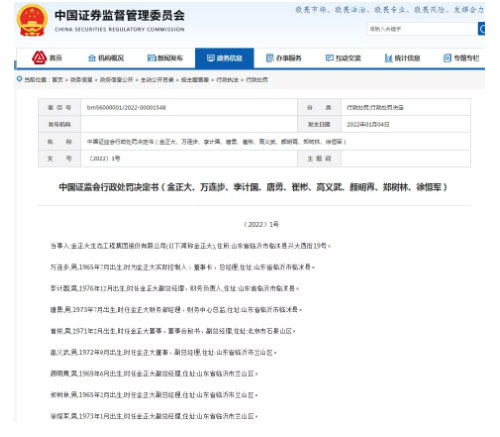Image resolution: width=500 pixels, height=437 pixels.
Task: Click the paragraph about 李计国, born 1976年12月
Action: [175, 288]
